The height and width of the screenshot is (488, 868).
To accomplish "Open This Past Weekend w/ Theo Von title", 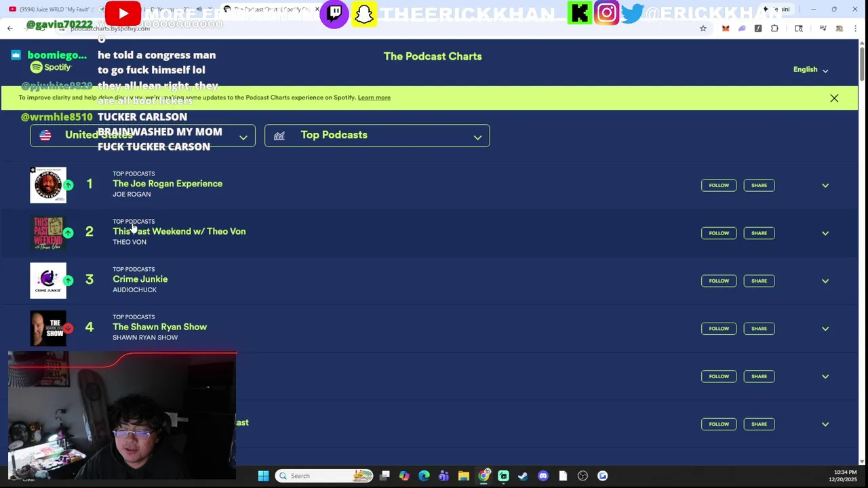I will 179,232.
